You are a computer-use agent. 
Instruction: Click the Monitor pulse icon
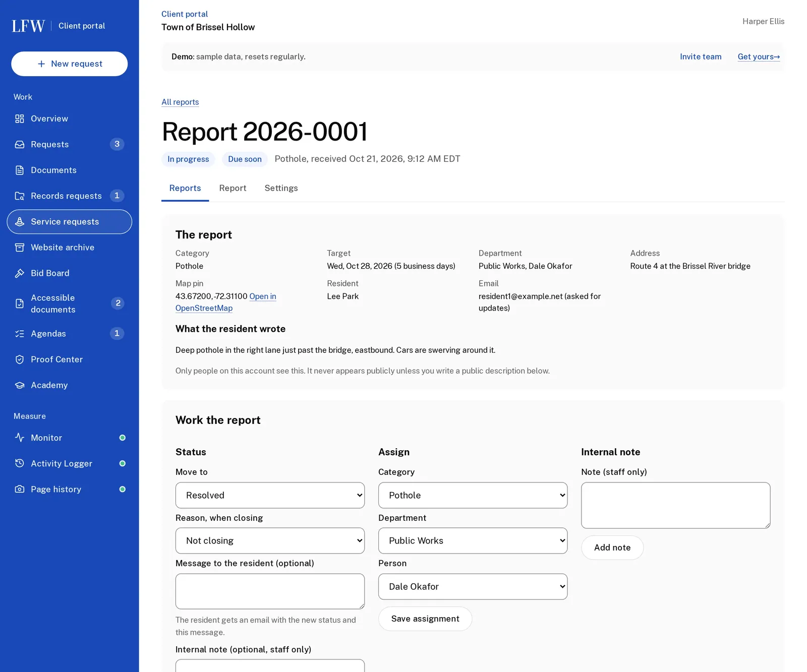[20, 438]
